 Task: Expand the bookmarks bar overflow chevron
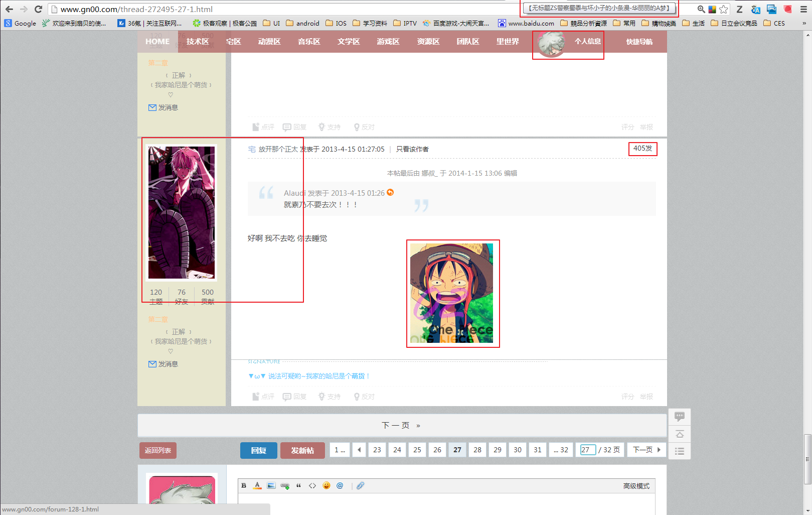pos(804,23)
